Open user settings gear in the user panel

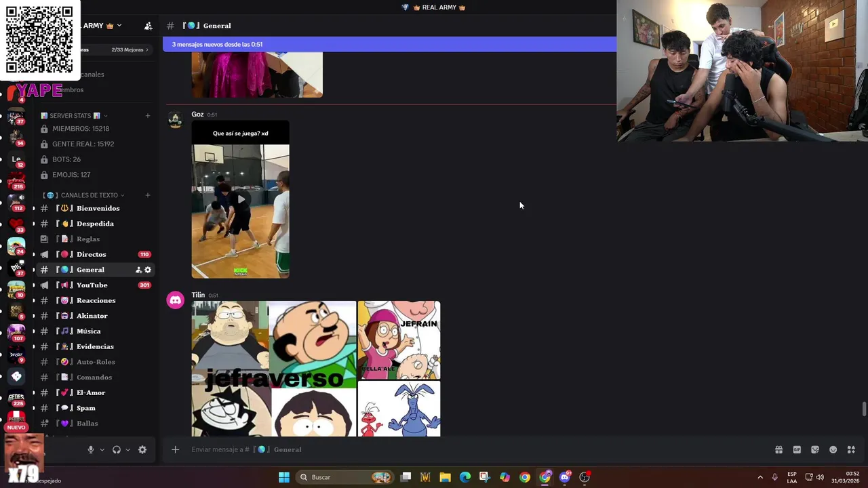click(142, 449)
